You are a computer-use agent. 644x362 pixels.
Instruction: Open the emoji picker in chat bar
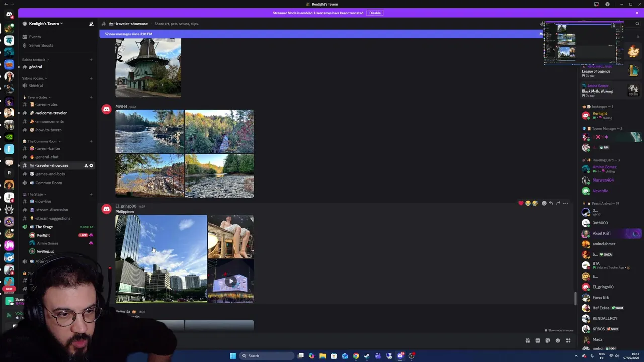(558, 341)
